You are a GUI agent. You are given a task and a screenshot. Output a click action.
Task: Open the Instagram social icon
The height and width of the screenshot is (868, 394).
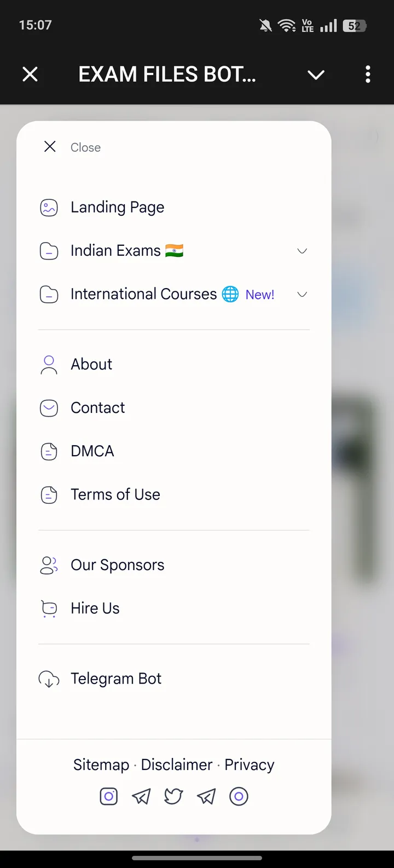coord(108,796)
